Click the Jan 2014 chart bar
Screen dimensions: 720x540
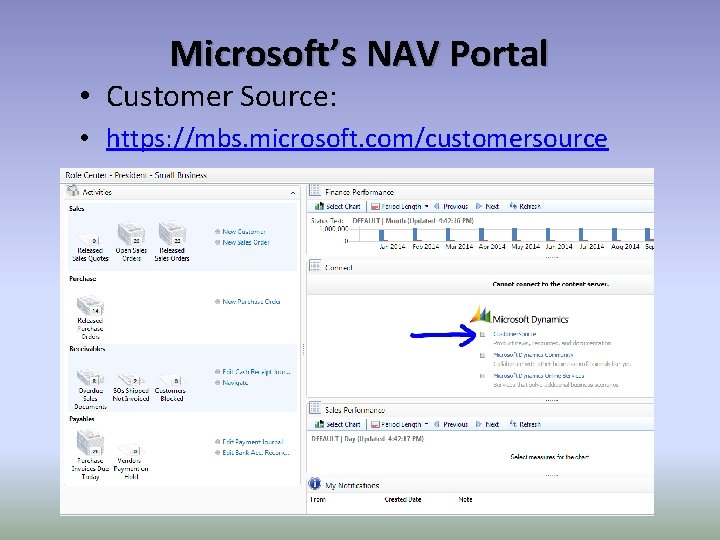point(382,235)
